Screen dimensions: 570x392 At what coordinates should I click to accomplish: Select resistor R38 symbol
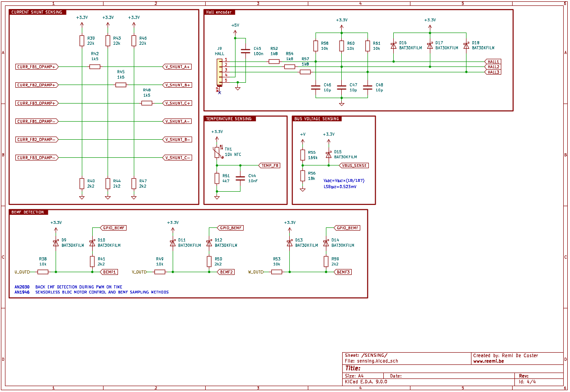pos(42,272)
